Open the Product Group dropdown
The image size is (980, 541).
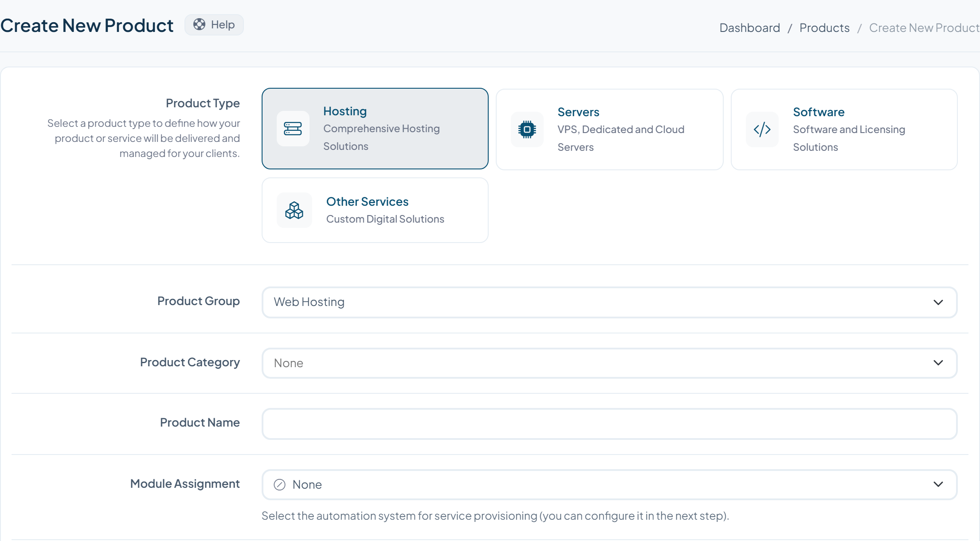[609, 302]
